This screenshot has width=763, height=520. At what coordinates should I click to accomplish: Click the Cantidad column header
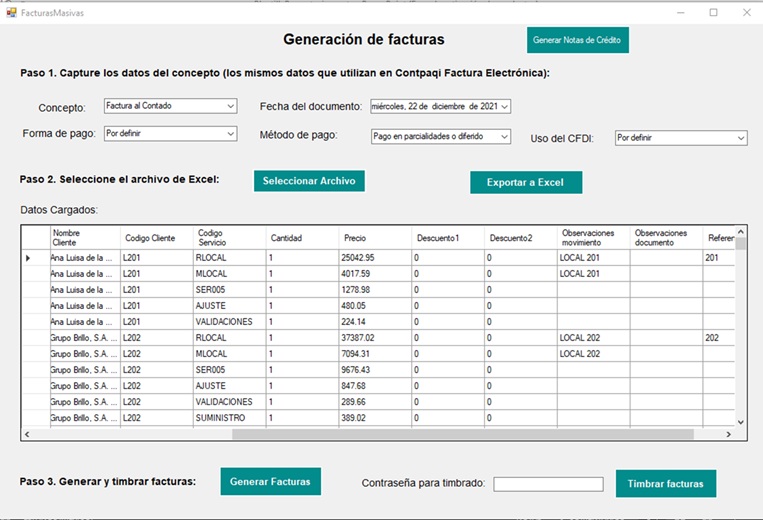tap(302, 238)
